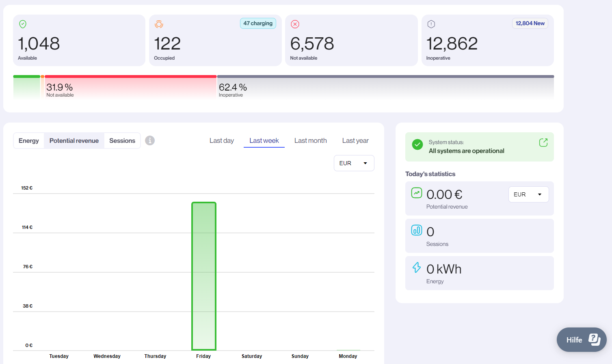612x364 pixels.
Task: Click the green Available progress segment
Action: pyautogui.click(x=27, y=87)
